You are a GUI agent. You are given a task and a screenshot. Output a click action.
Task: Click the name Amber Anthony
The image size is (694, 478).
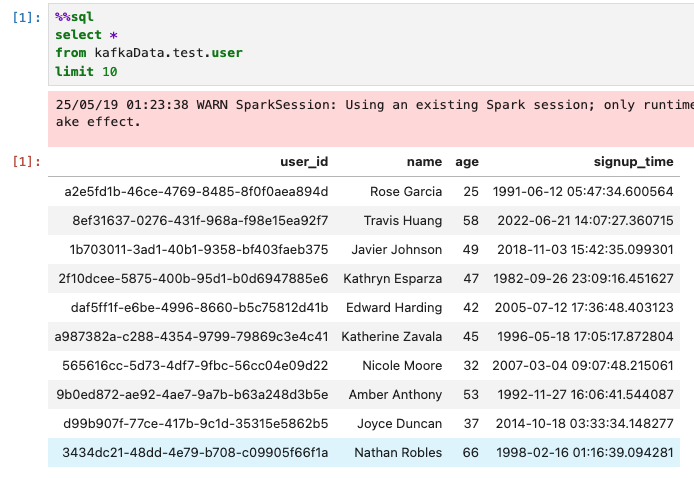coord(395,394)
